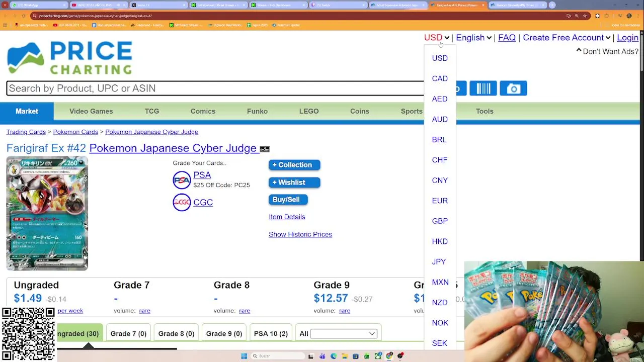Choose HKD in currency dropdown

(440, 241)
